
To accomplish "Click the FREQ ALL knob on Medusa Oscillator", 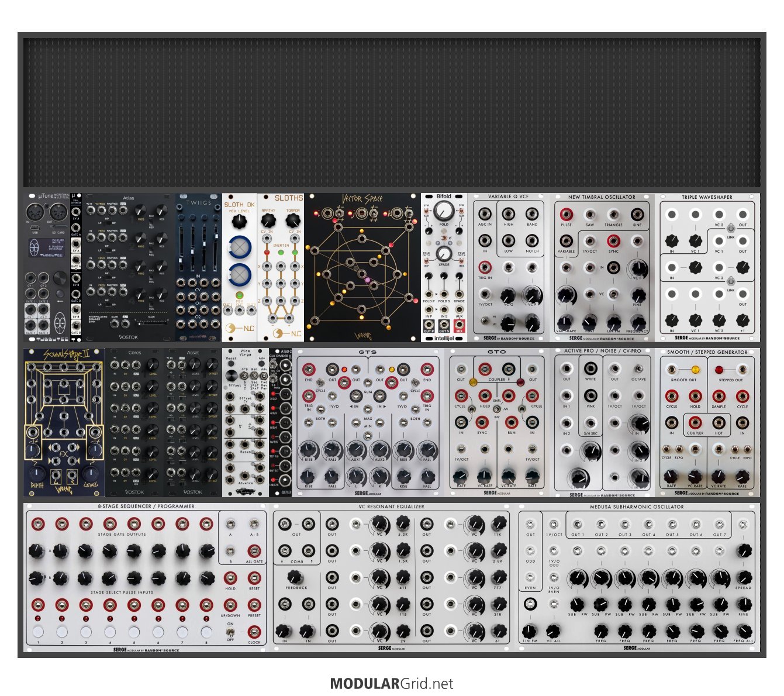I will (744, 631).
